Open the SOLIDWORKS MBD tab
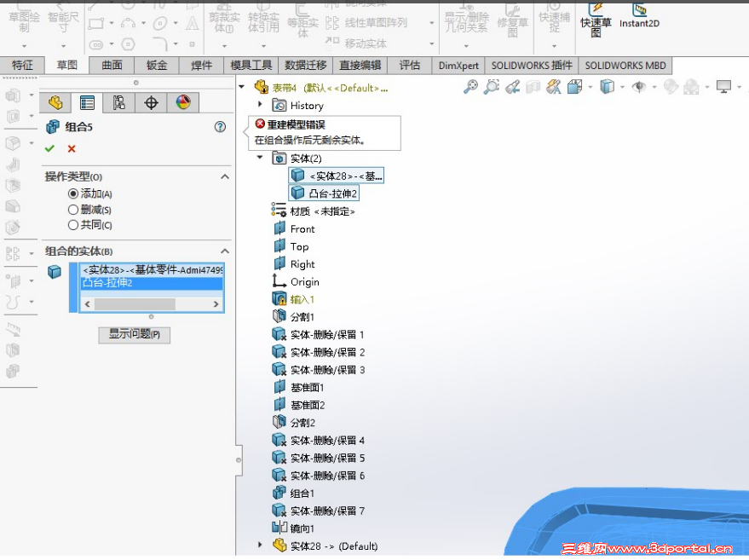The height and width of the screenshot is (560, 749). pos(625,65)
